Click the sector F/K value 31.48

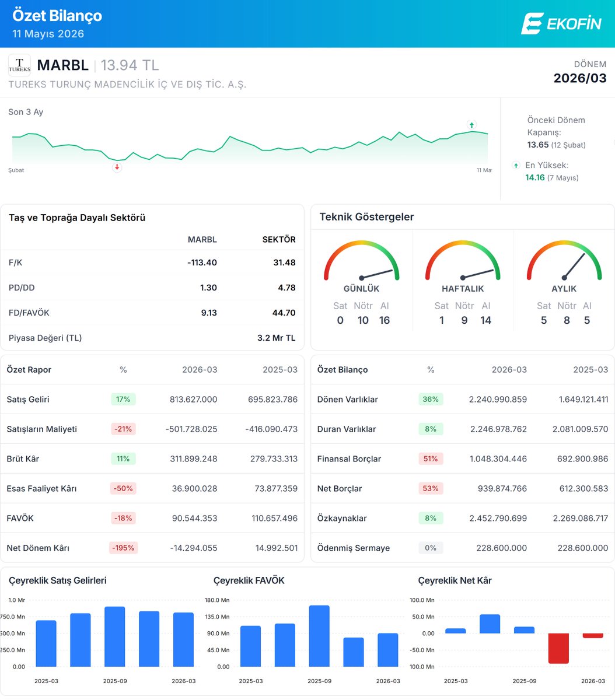coord(284,262)
